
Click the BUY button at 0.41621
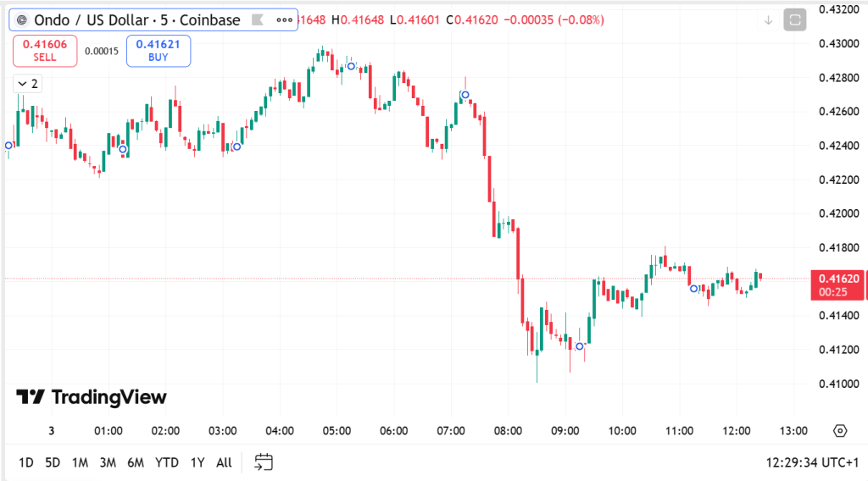pyautogui.click(x=159, y=51)
